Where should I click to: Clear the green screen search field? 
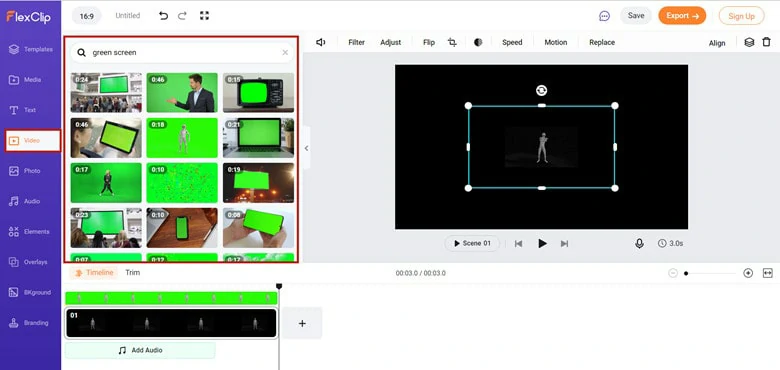pyautogui.click(x=285, y=52)
